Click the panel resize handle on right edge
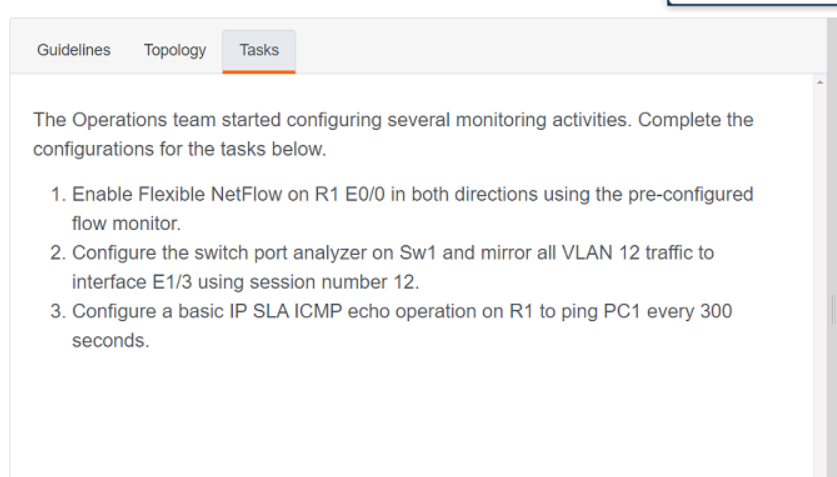Image resolution: width=837 pixels, height=477 pixels. point(833,309)
